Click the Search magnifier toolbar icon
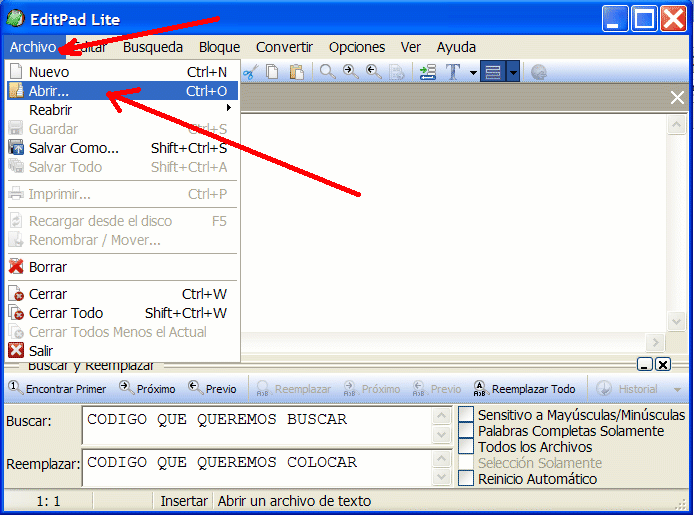The width and height of the screenshot is (694, 515). [327, 72]
